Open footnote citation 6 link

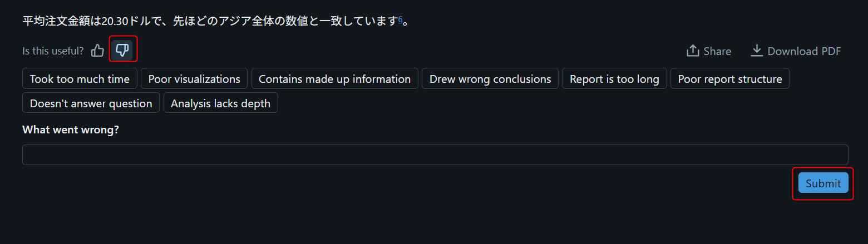(400, 19)
